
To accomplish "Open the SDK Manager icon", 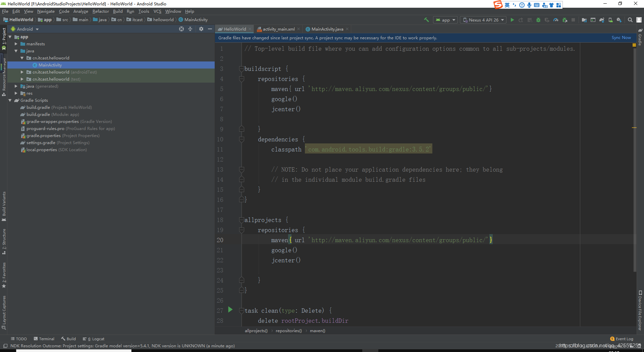I will click(619, 20).
